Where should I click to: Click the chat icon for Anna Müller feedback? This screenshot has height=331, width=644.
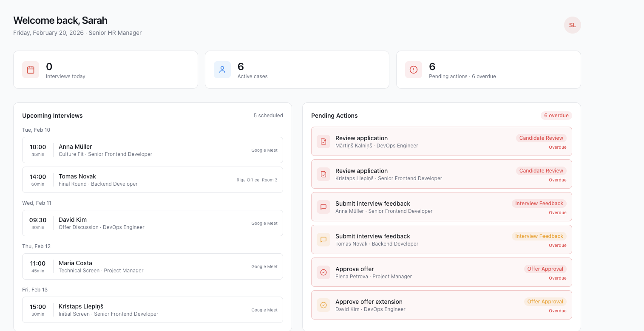(323, 207)
